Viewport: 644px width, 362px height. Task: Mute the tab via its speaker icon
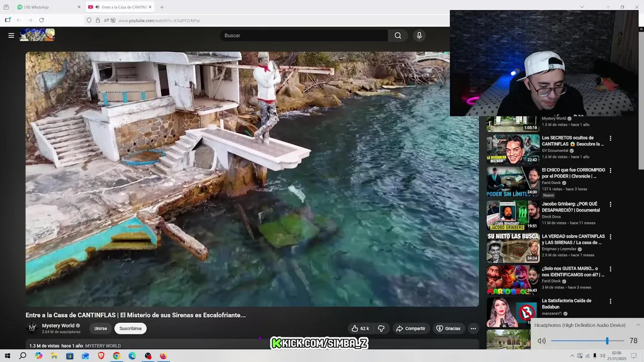(x=97, y=7)
